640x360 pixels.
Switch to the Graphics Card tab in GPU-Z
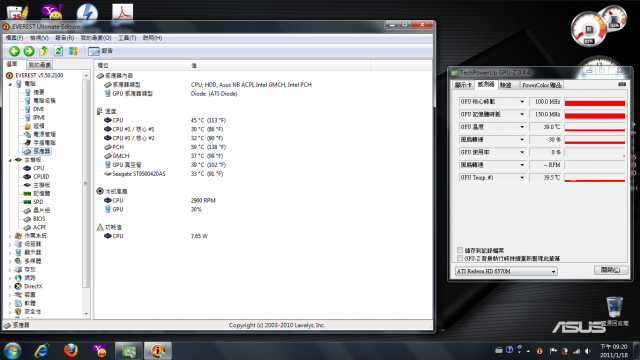tap(463, 85)
